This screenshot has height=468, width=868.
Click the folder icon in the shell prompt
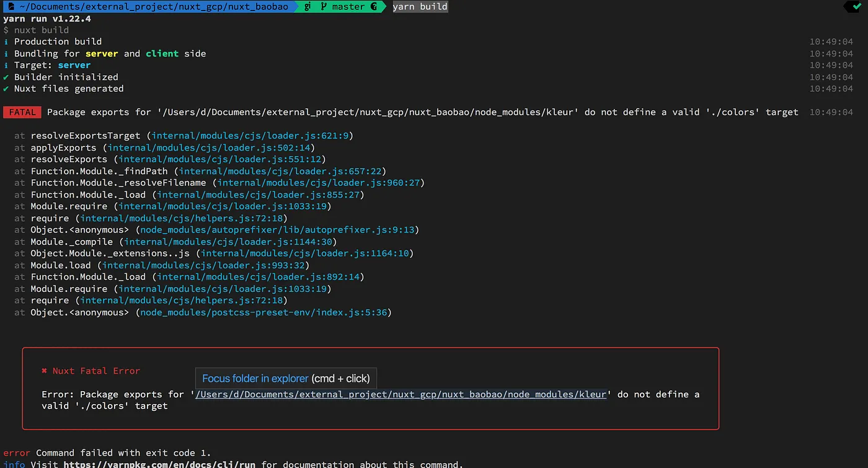pyautogui.click(x=11, y=7)
